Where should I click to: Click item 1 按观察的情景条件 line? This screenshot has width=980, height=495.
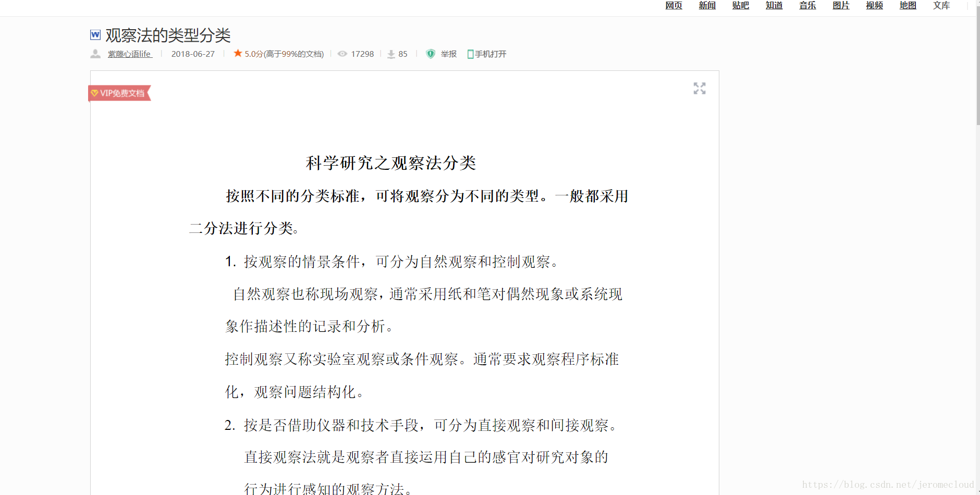click(x=391, y=262)
